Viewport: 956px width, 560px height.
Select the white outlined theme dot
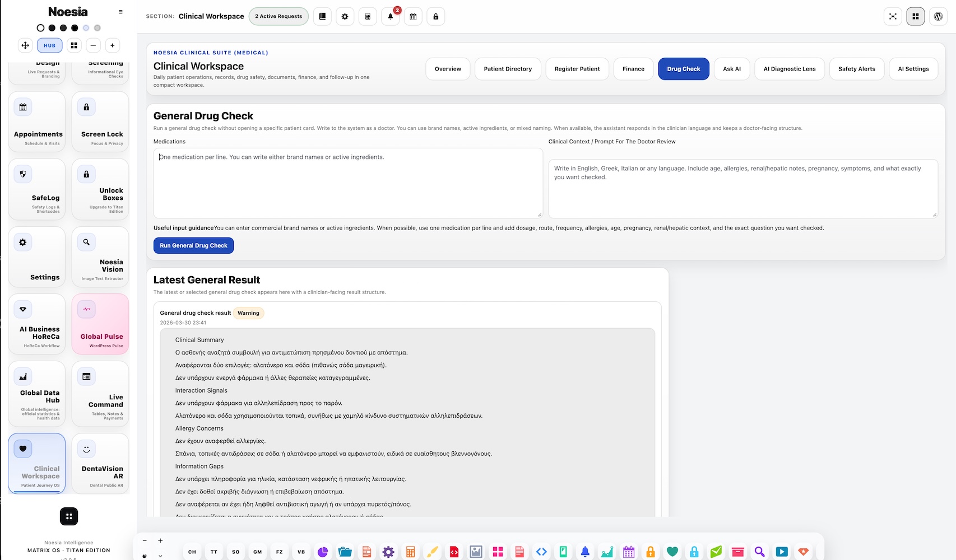pos(40,27)
